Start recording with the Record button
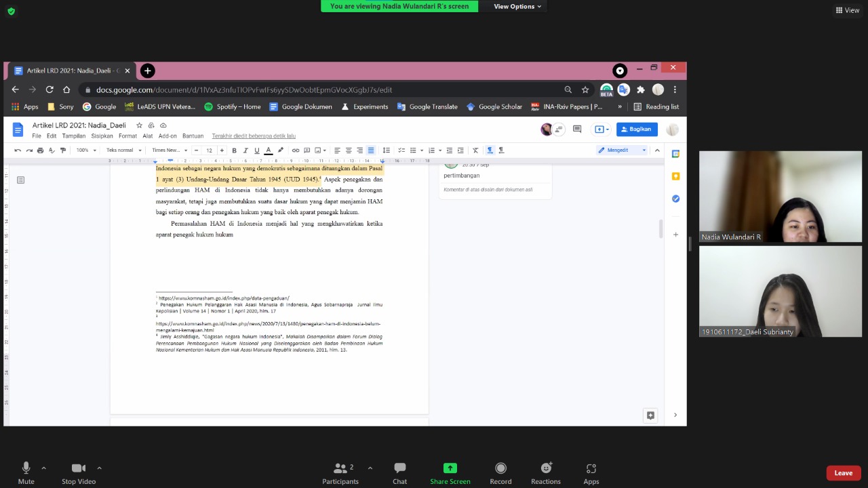 [500, 472]
